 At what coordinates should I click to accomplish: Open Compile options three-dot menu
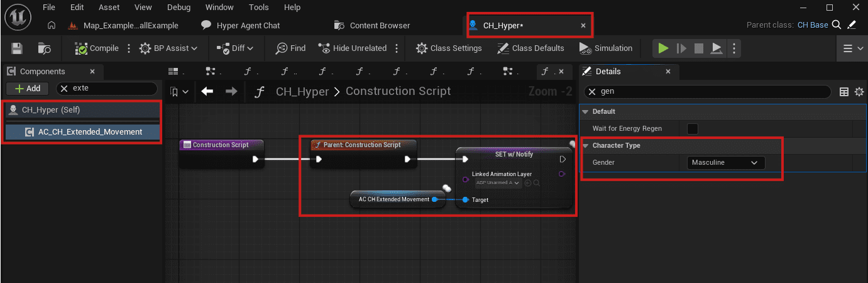[129, 48]
